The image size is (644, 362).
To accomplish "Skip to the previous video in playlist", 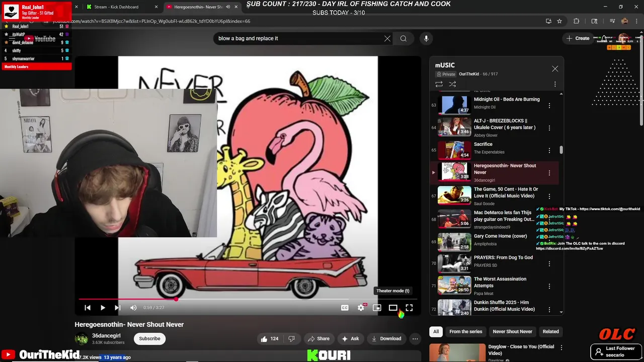I will coord(88,308).
